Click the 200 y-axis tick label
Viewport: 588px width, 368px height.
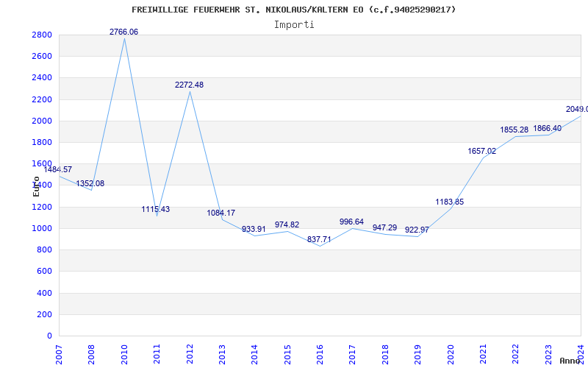point(46,314)
